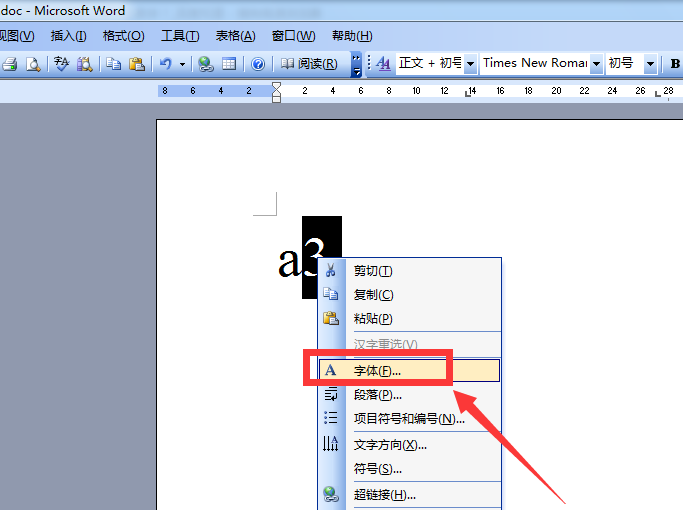
Task: Click the tab stop marker near 14 on ruler
Action: click(x=467, y=93)
